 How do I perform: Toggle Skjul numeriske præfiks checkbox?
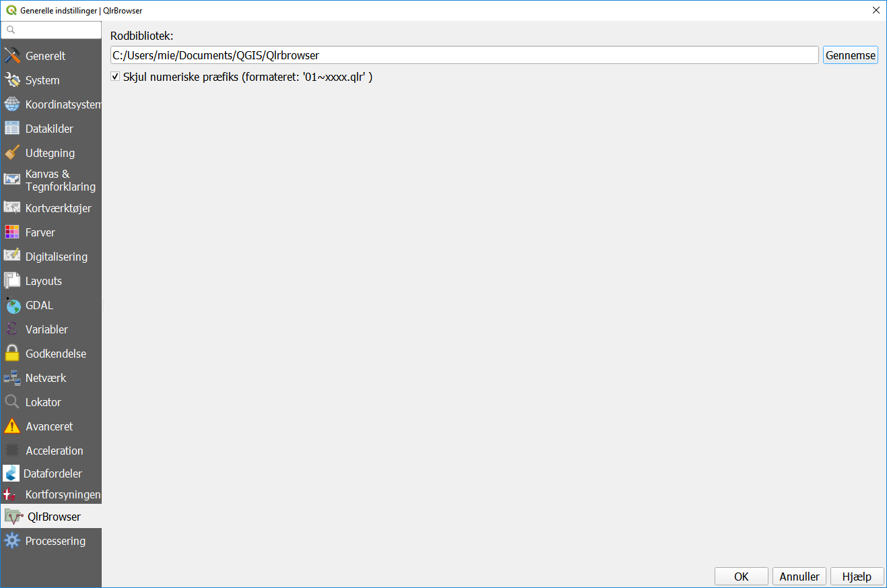tap(115, 77)
